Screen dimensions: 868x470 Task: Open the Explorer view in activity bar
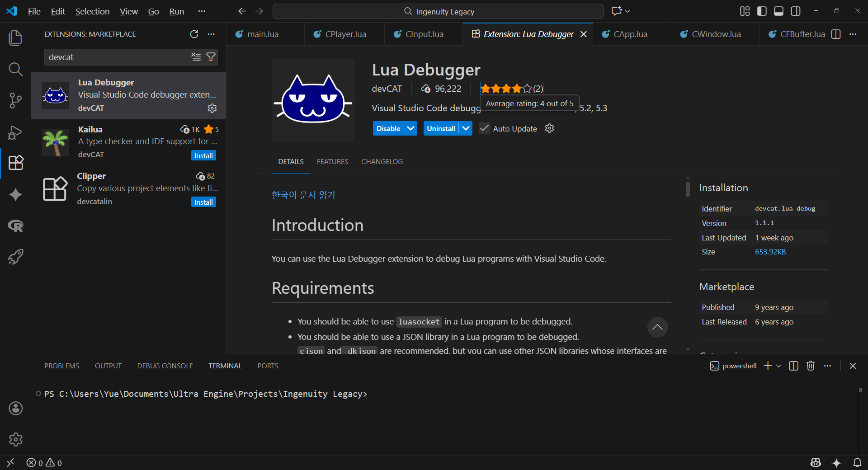(15, 38)
